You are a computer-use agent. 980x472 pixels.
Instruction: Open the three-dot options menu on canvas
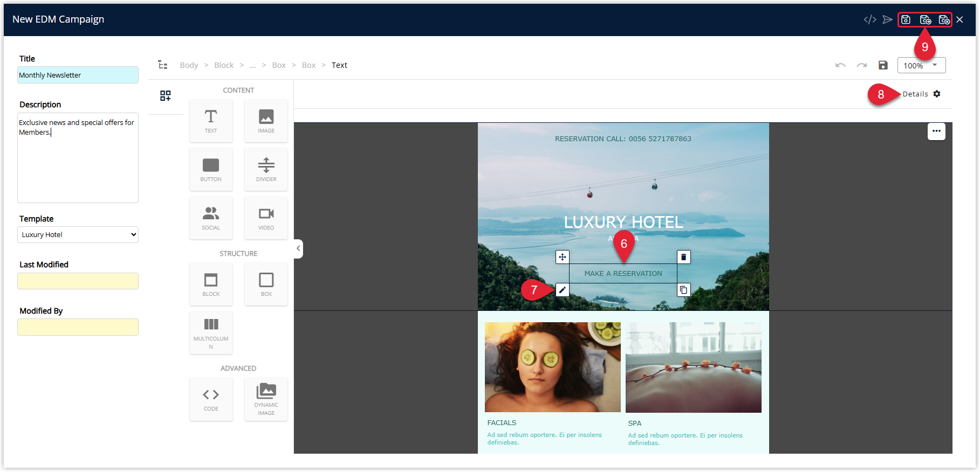pos(936,131)
